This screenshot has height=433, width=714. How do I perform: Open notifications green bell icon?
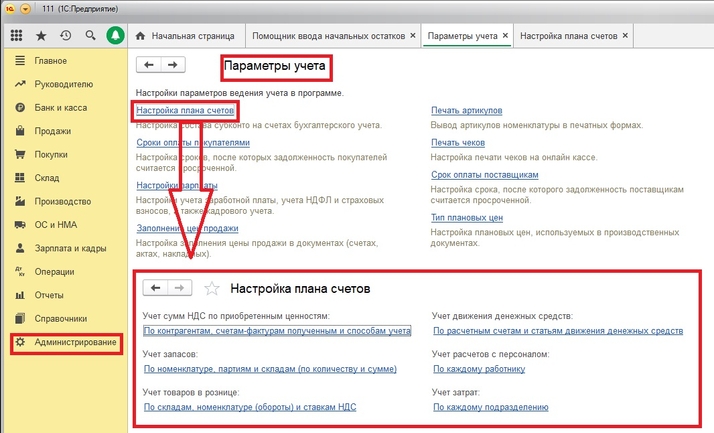tap(116, 35)
